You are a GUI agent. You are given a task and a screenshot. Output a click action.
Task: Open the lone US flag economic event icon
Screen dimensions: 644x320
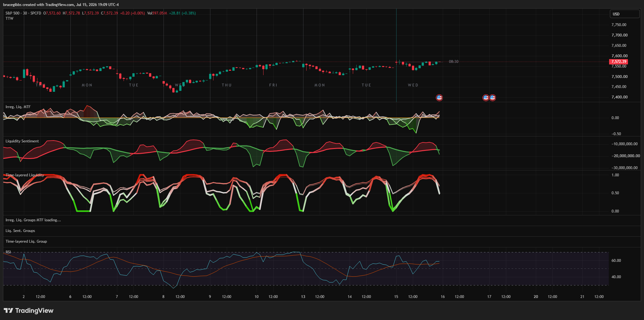[439, 98]
